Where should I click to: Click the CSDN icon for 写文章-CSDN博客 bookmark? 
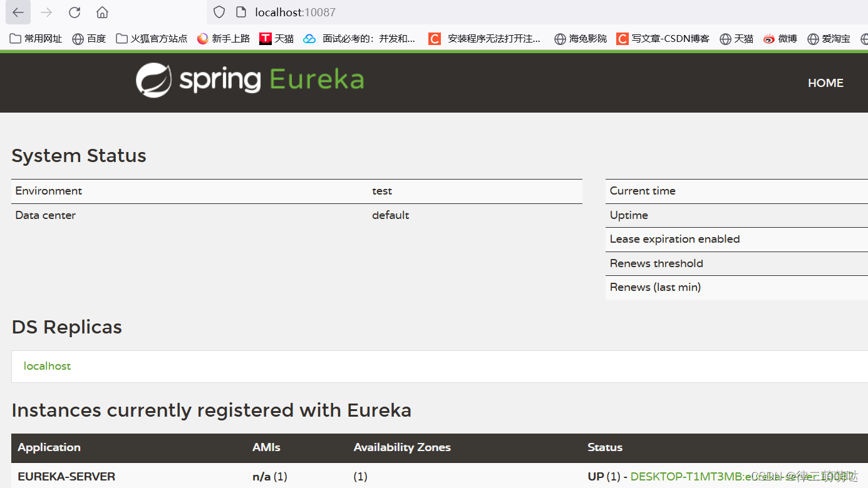tap(622, 38)
